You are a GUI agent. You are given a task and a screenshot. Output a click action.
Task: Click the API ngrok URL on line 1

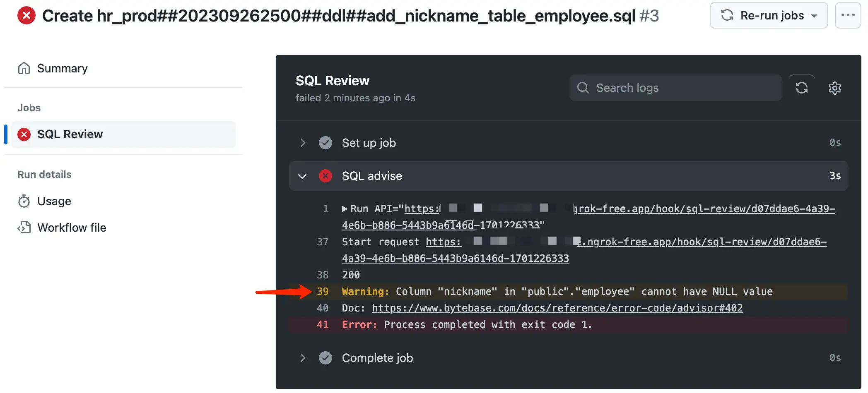(x=588, y=217)
